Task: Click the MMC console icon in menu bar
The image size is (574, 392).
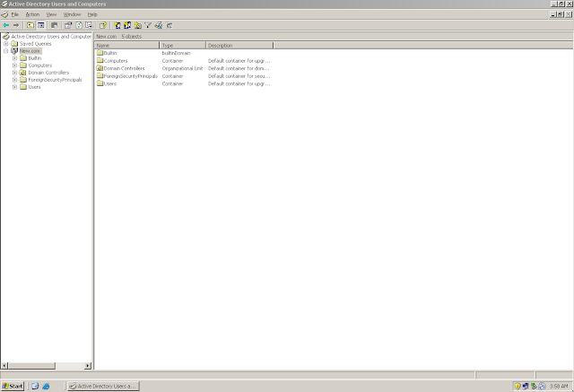Action: click(x=4, y=14)
